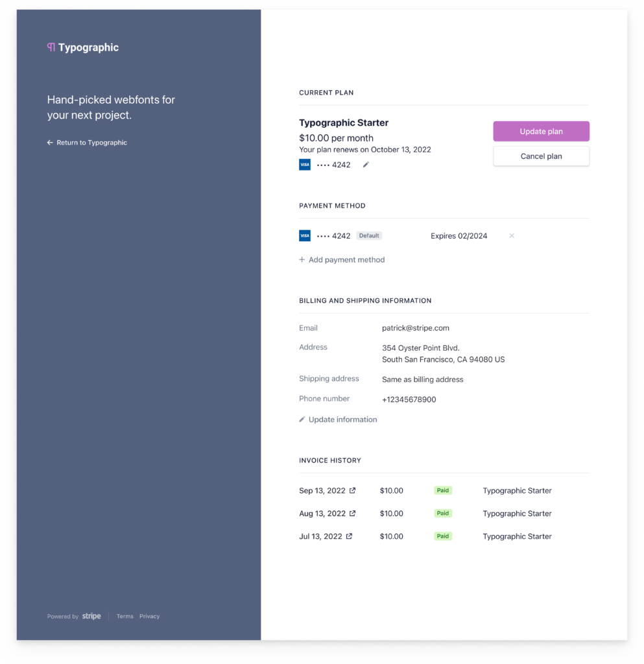Click the Update plan button

[x=541, y=131]
